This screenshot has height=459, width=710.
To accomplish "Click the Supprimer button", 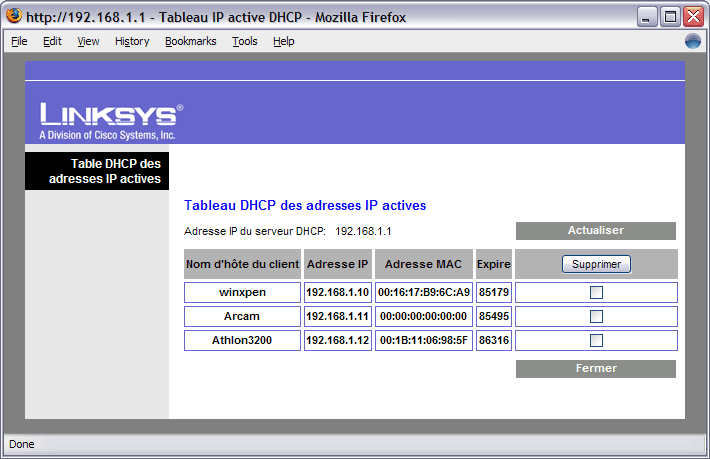I will pyautogui.click(x=596, y=264).
